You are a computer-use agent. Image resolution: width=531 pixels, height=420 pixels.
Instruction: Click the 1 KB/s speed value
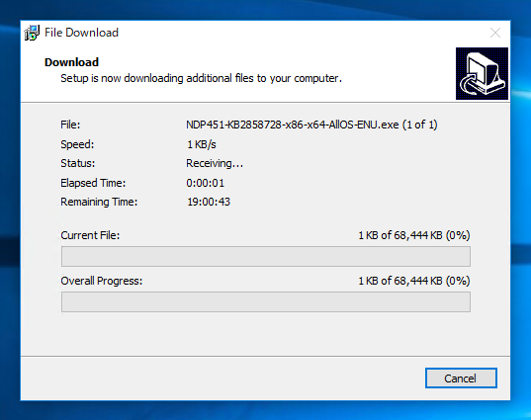coord(202,144)
